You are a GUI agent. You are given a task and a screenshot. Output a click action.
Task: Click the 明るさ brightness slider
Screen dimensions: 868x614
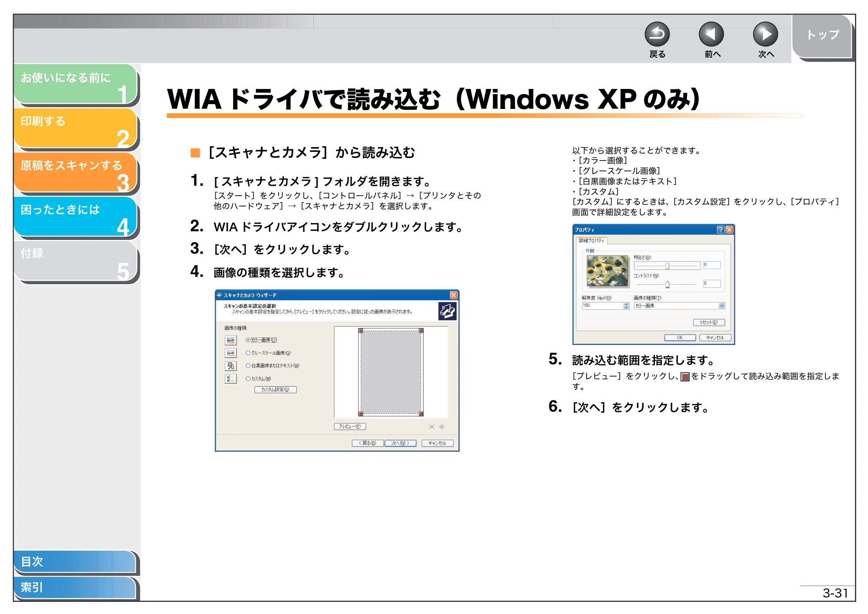pos(667,266)
